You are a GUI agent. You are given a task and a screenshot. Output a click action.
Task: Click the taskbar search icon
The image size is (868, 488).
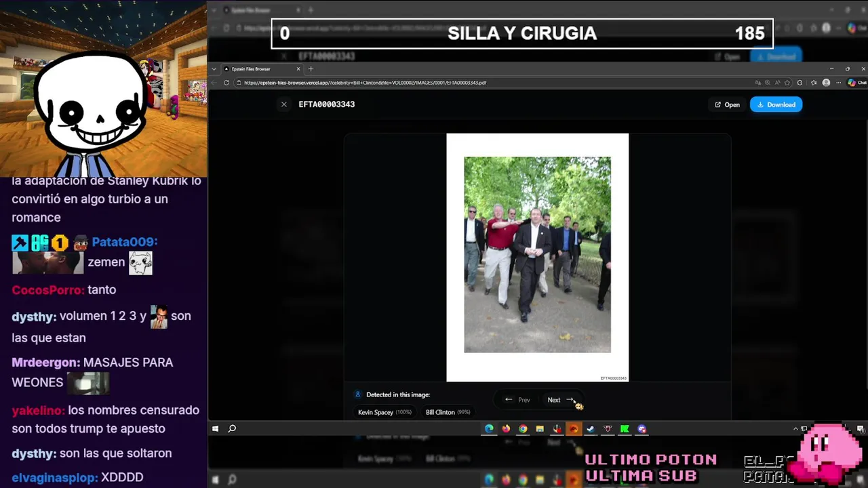point(232,428)
